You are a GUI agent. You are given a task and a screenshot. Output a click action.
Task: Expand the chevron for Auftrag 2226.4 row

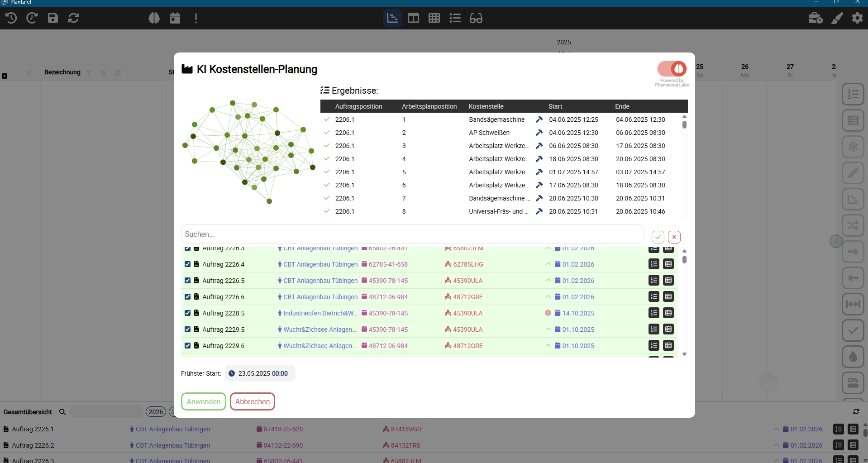548,264
